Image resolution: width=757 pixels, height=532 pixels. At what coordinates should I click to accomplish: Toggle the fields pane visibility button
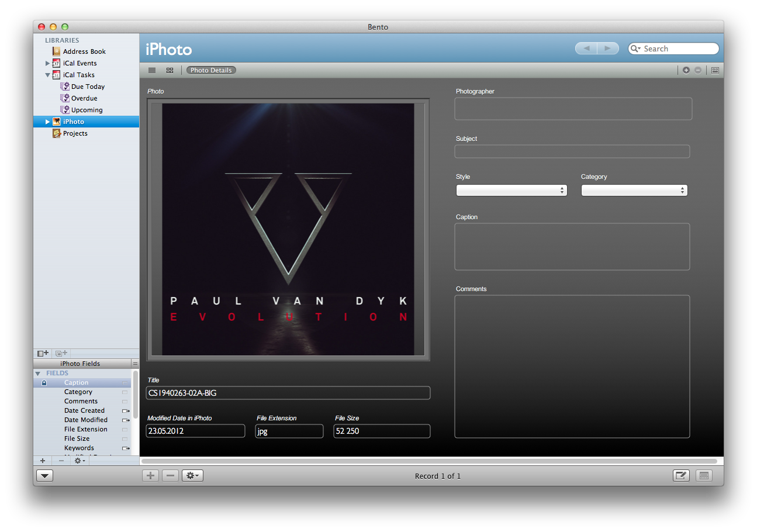click(704, 476)
